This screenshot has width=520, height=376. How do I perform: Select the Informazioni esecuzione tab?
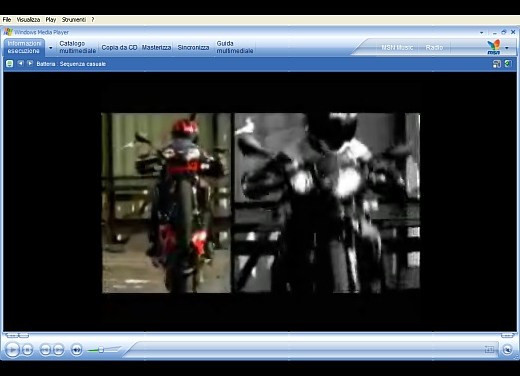coord(24,47)
